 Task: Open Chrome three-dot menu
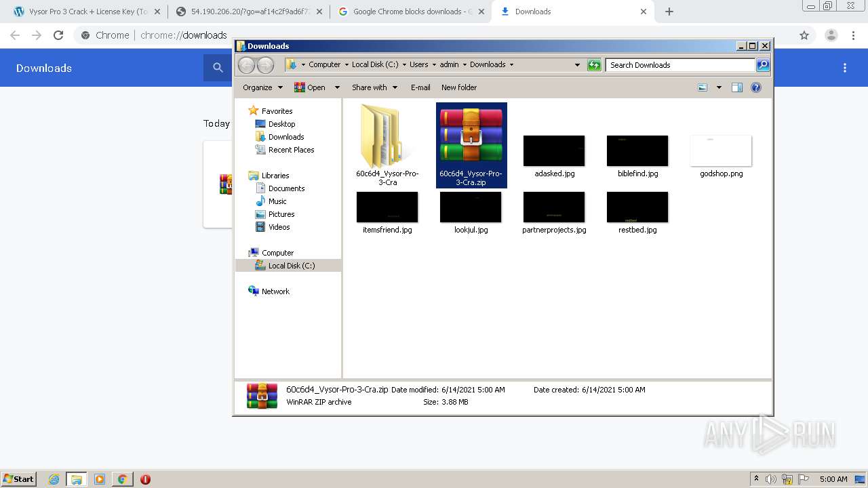[854, 35]
